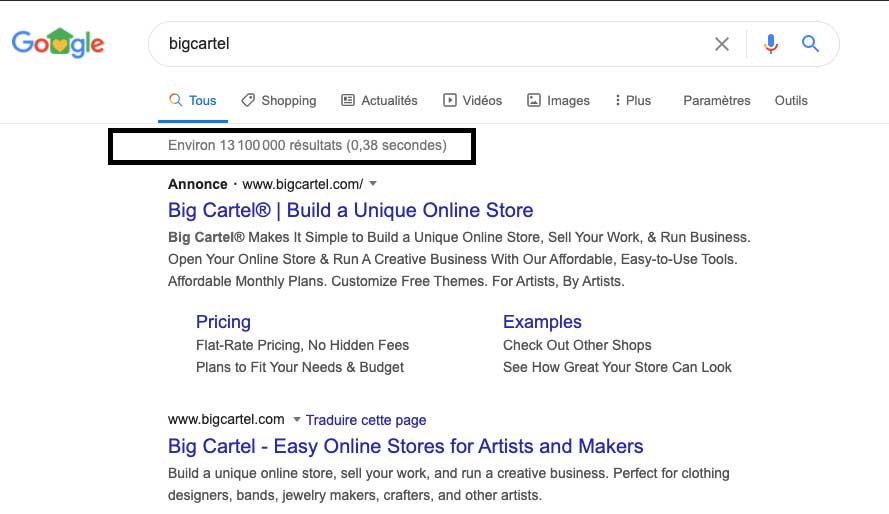Open the Actualités tab
889x514 pixels.
[379, 101]
